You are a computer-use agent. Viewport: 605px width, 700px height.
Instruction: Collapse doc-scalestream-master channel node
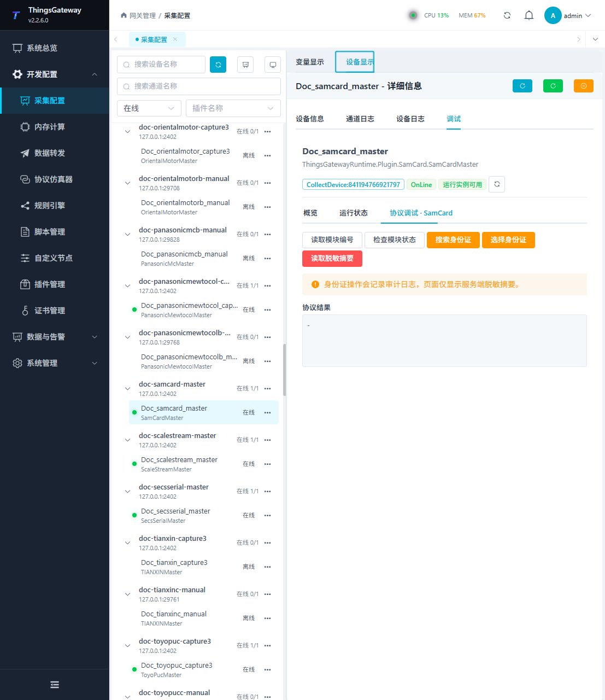tap(127, 440)
